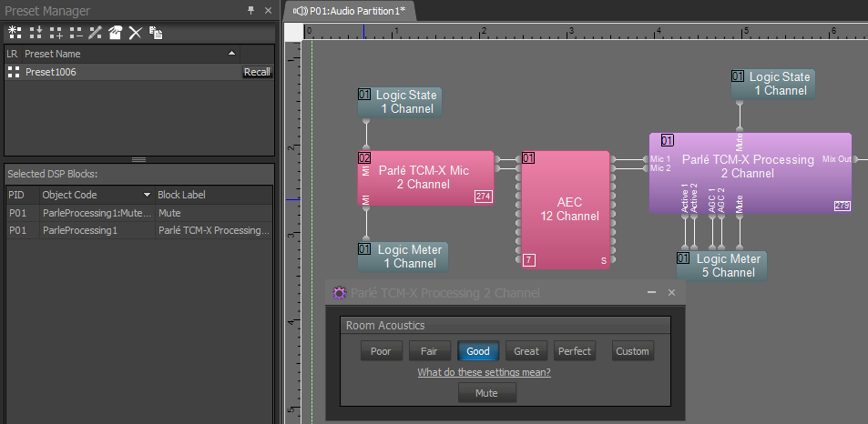This screenshot has height=424, width=868.
Task: Select the ParleProcessing1 object code cell
Action: [97, 230]
